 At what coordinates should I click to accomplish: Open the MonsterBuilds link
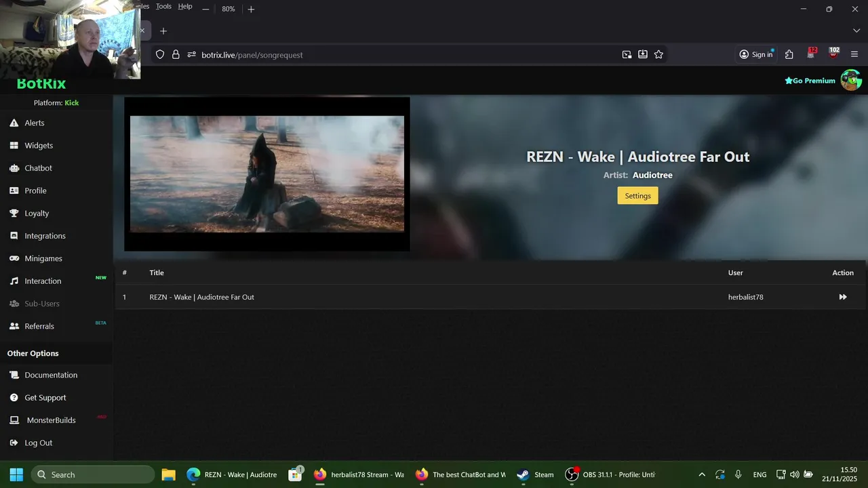51,420
